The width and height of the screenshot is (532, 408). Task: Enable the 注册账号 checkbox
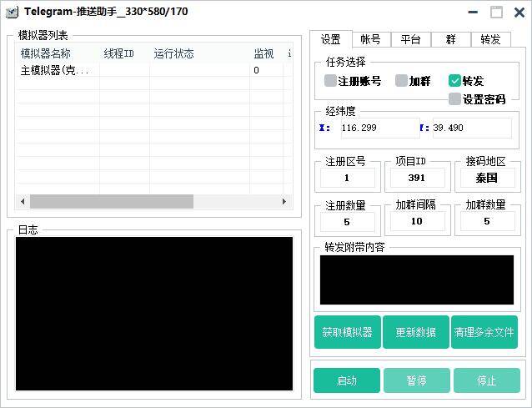tap(330, 81)
